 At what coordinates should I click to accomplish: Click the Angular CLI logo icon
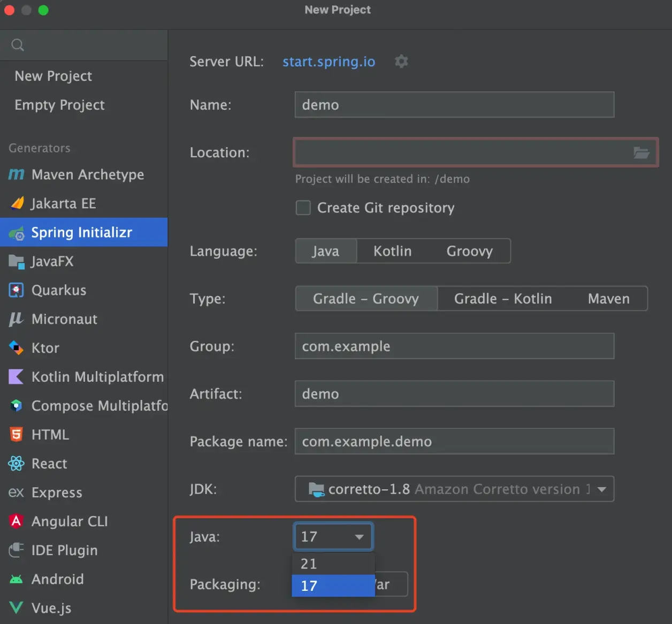click(x=17, y=521)
